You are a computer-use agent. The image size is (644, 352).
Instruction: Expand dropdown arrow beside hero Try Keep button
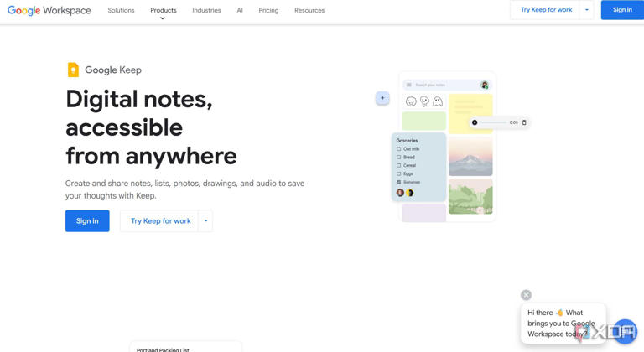tap(205, 221)
